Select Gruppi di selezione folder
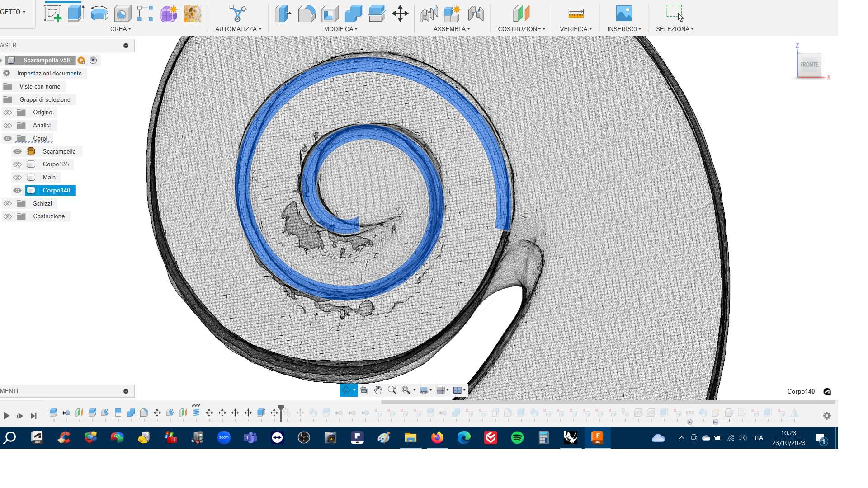868x488 pixels. [45, 100]
